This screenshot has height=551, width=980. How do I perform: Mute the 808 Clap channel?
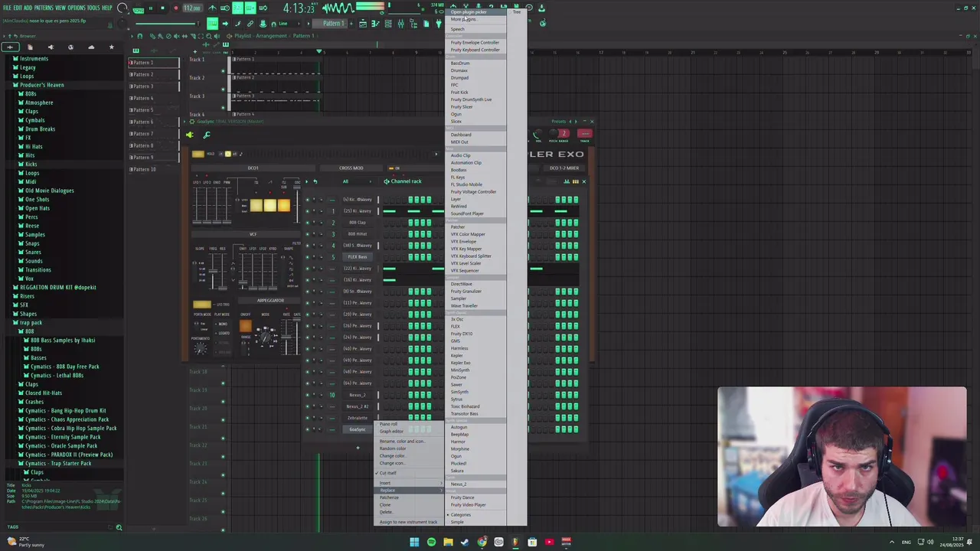coord(308,223)
